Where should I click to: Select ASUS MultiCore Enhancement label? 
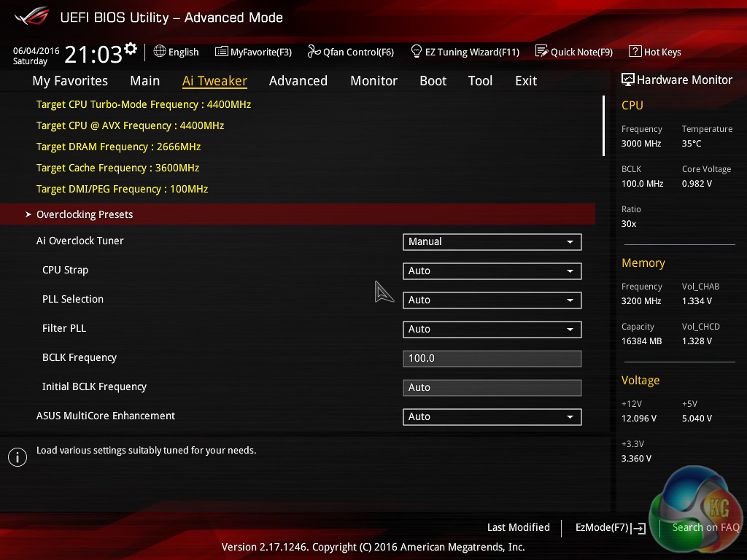coord(106,416)
